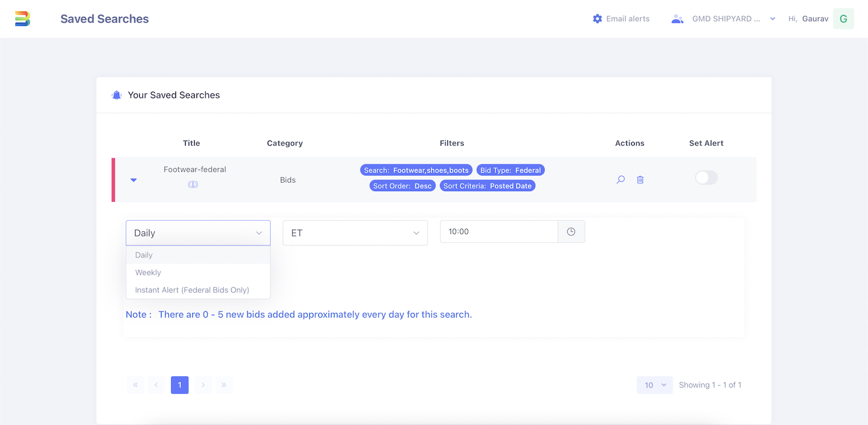Click the next page arrow in pagination
Viewport: 868px width, 425px height.
[x=203, y=385]
